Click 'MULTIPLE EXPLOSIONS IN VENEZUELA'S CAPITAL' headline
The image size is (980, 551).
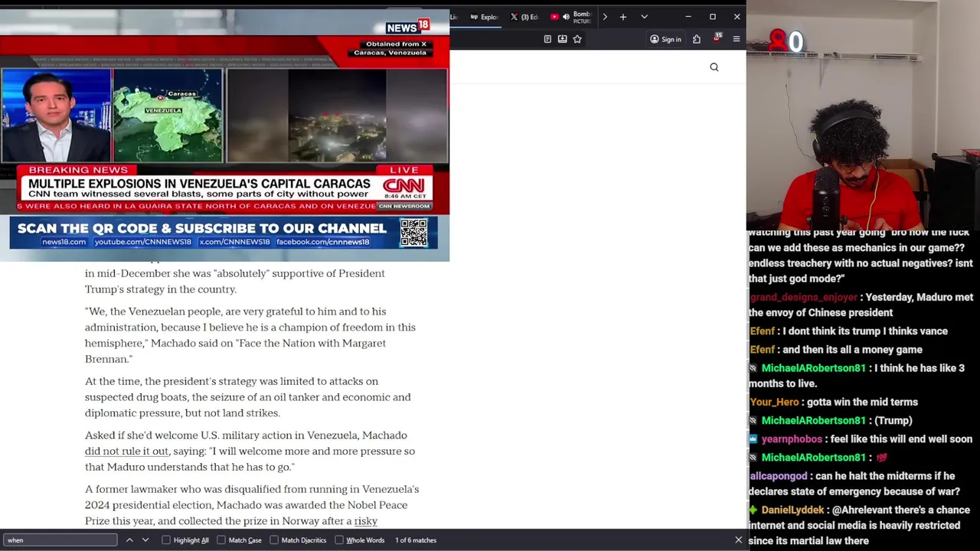(x=199, y=184)
